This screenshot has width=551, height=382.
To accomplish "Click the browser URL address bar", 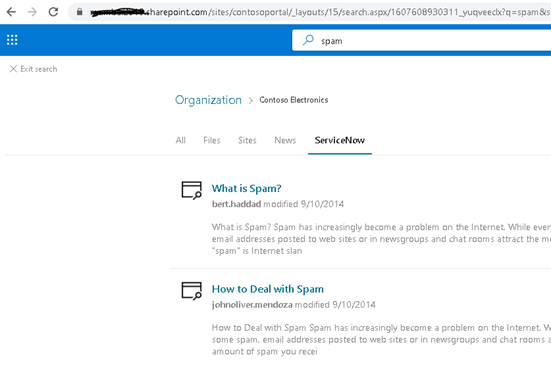I will [x=309, y=12].
